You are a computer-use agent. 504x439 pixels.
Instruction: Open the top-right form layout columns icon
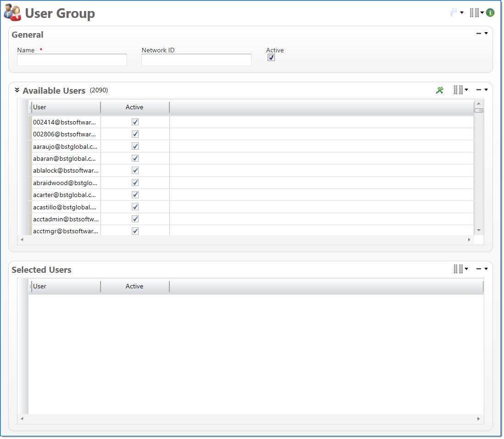coord(474,13)
